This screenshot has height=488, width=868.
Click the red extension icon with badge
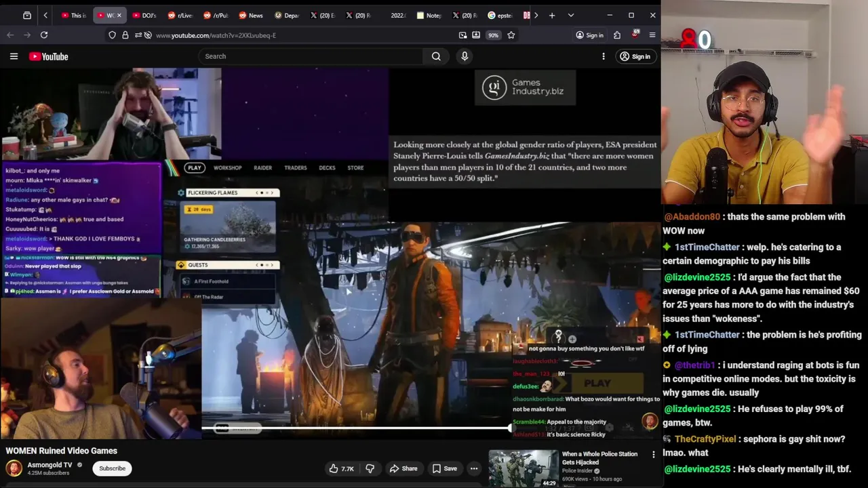(x=635, y=35)
